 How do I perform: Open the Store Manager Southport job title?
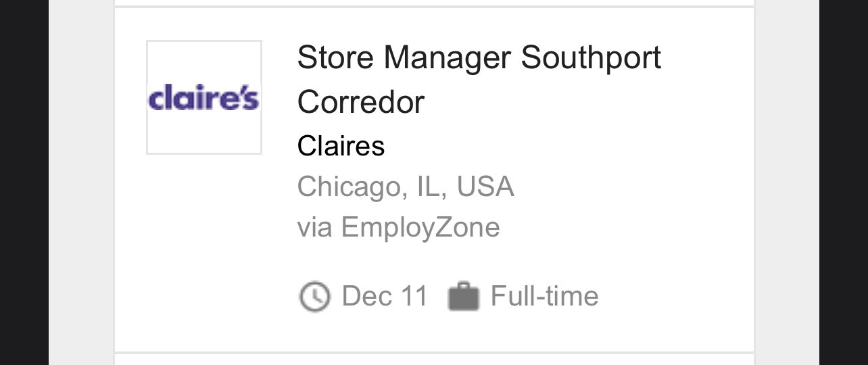pos(478,57)
